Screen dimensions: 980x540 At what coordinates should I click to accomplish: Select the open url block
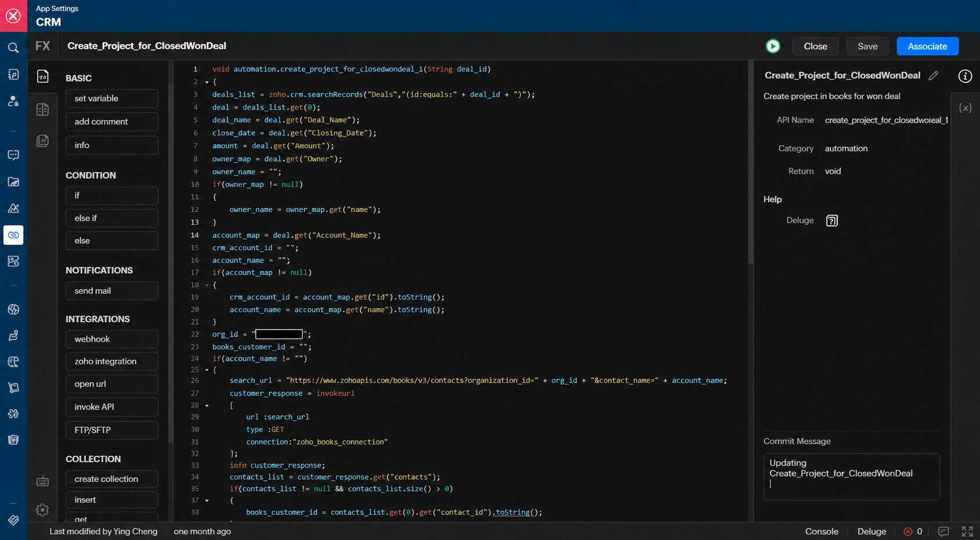112,384
